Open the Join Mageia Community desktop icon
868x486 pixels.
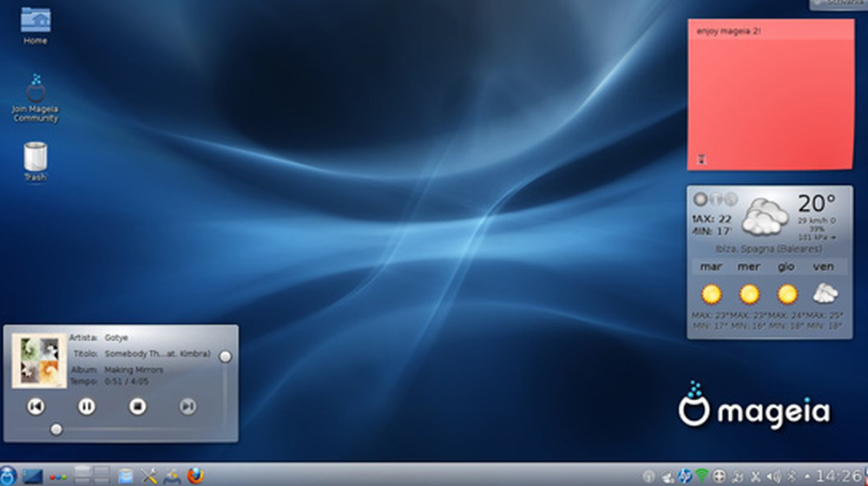36,99
